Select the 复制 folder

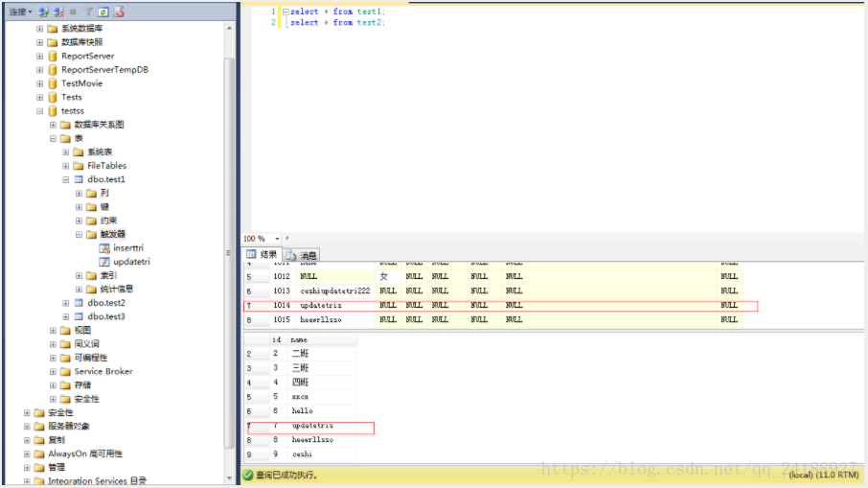coord(57,440)
